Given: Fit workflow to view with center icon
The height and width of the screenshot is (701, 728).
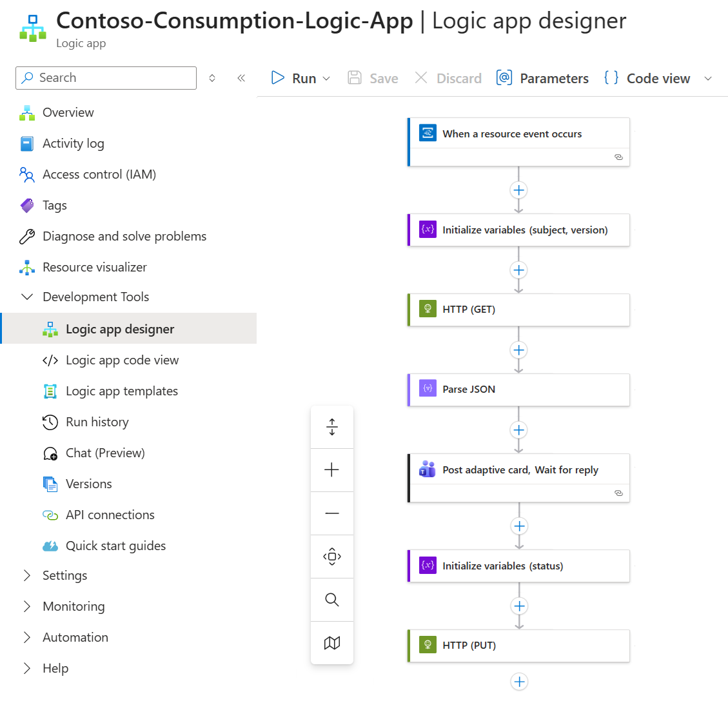Looking at the screenshot, I should tap(332, 557).
